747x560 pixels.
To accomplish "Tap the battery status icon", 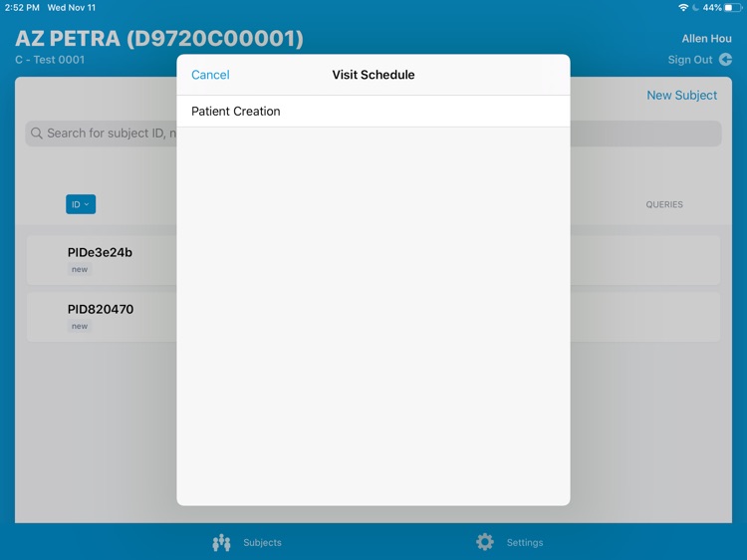I will 733,8.
